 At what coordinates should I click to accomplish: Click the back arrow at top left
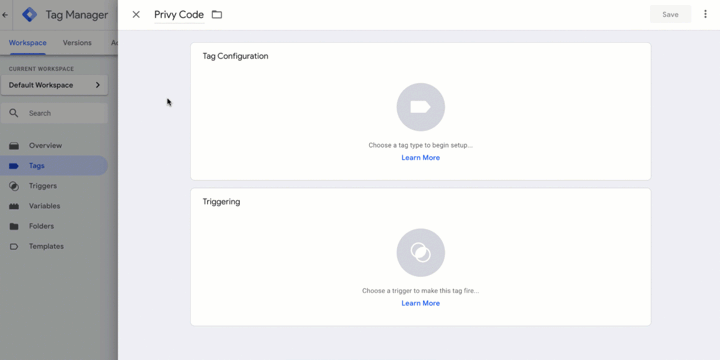[5, 15]
